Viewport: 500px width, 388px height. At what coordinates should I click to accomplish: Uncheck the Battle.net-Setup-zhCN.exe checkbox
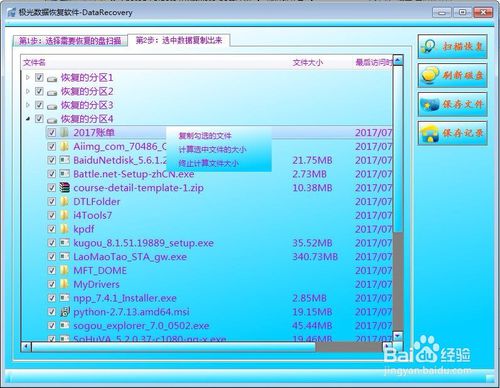pos(52,174)
